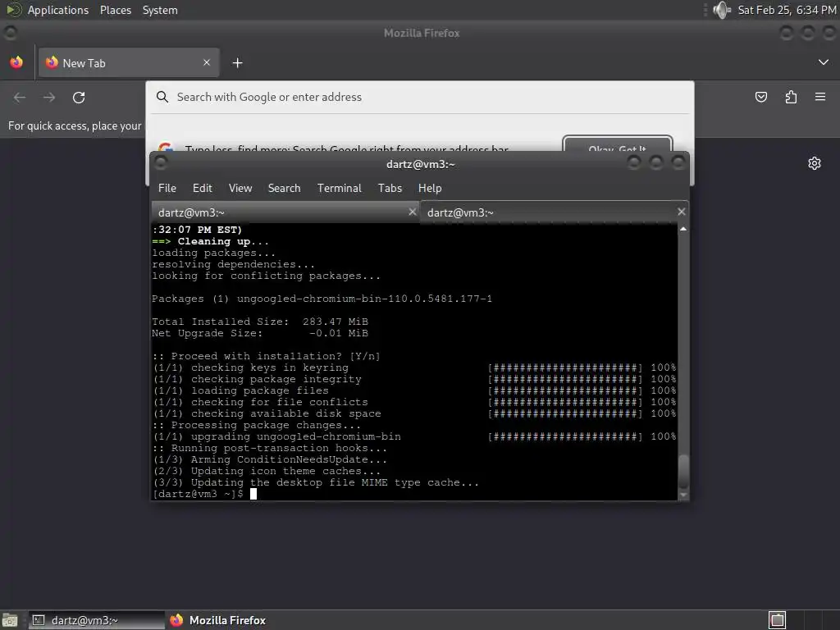
Task: Open a new tab with plus button
Action: [x=237, y=63]
